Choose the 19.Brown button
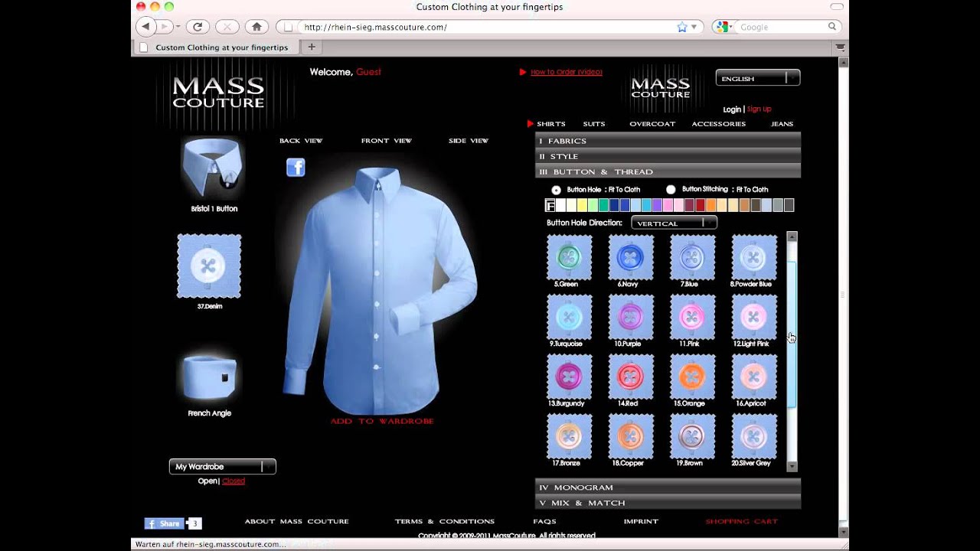 (x=692, y=436)
